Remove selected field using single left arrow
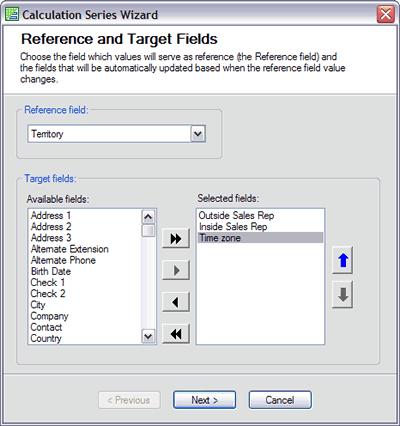 [176, 302]
